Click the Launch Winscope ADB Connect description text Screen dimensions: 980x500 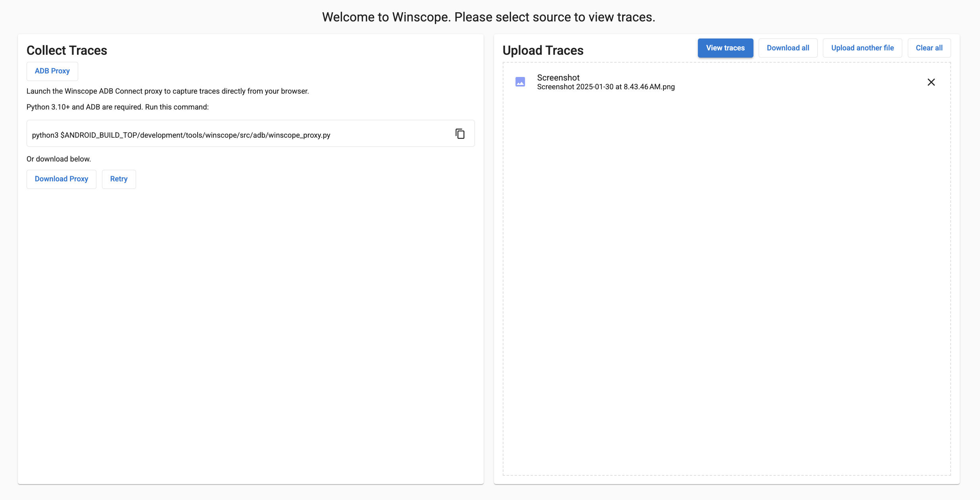[x=167, y=91]
